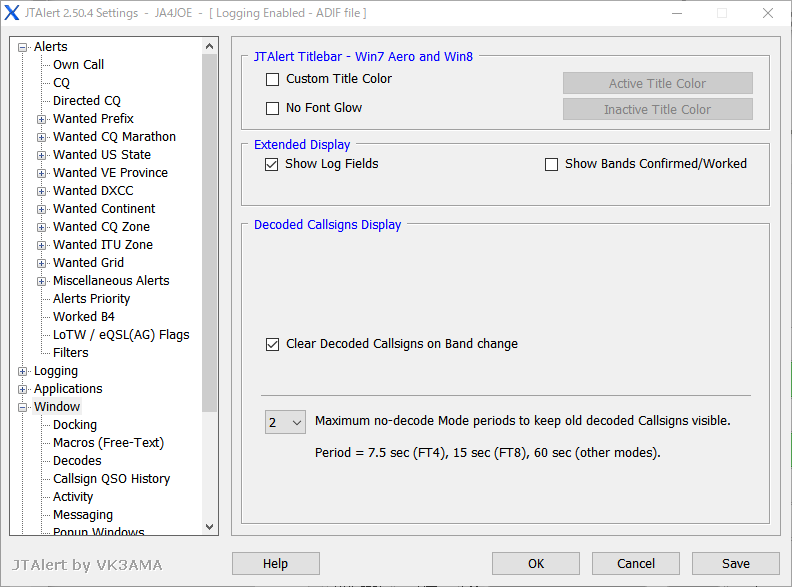Expand the Wanted DXCC node
Image resolution: width=792 pixels, height=587 pixels.
pos(41,191)
